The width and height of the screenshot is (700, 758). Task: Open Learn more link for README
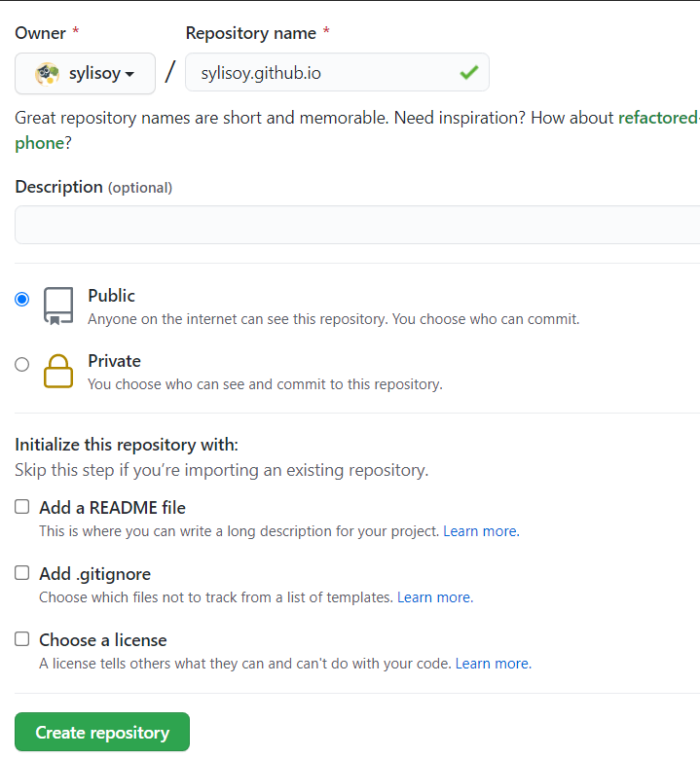(481, 531)
